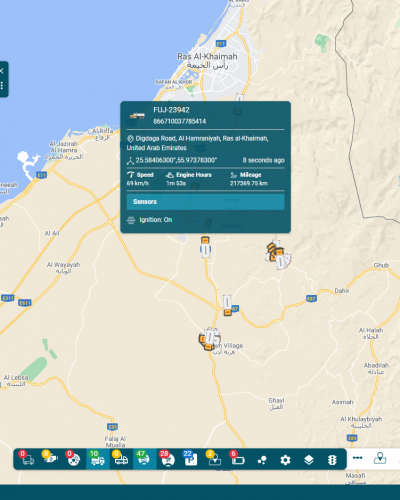Click the wheel icon with red 0 badge
This screenshot has width=400, height=500.
(74, 459)
